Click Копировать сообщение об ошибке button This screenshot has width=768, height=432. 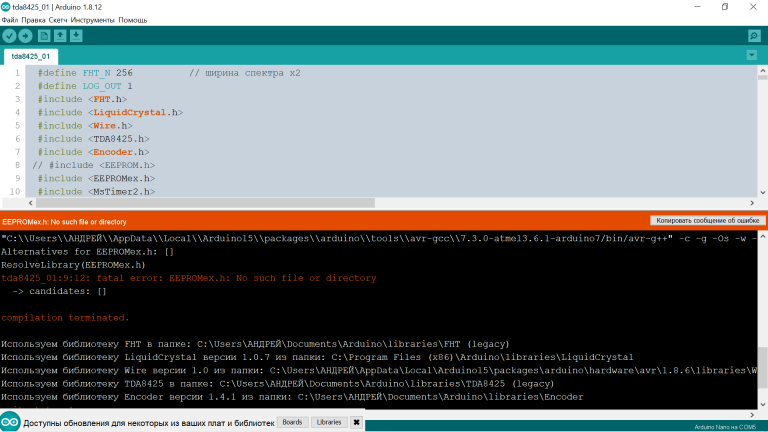(x=708, y=220)
